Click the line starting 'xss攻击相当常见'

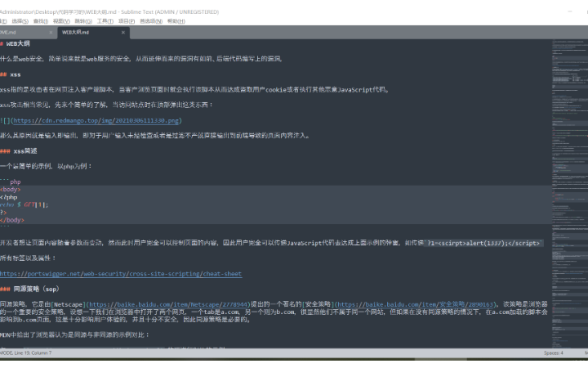pyautogui.click(x=107, y=105)
